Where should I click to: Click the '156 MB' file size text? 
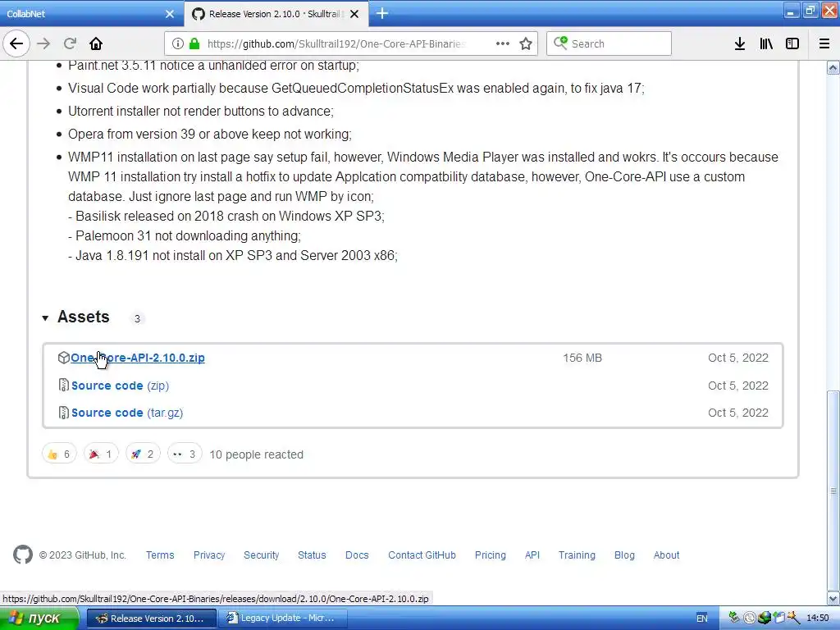tap(582, 358)
